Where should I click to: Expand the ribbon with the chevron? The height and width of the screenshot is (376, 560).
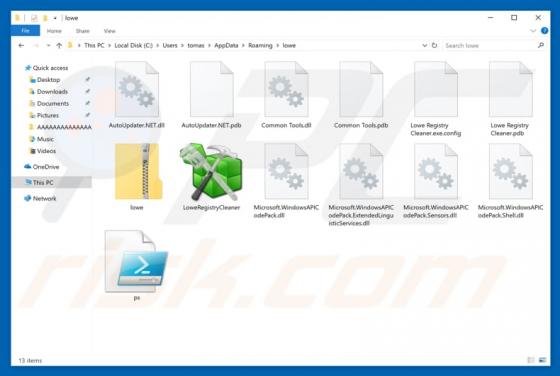[533, 31]
